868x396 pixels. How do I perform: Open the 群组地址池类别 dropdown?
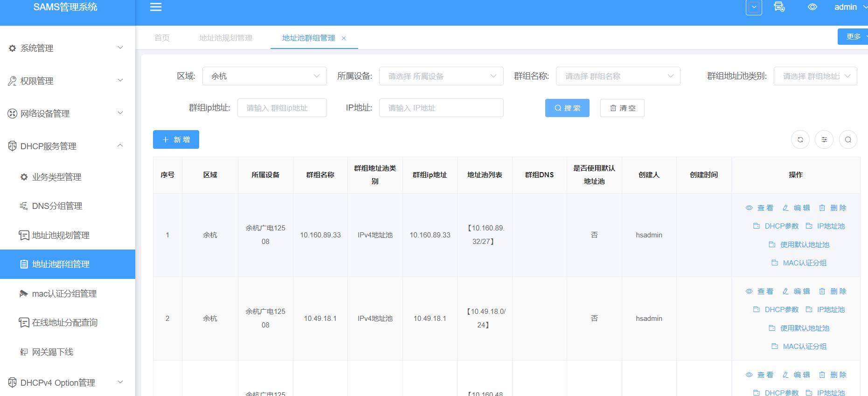(815, 76)
